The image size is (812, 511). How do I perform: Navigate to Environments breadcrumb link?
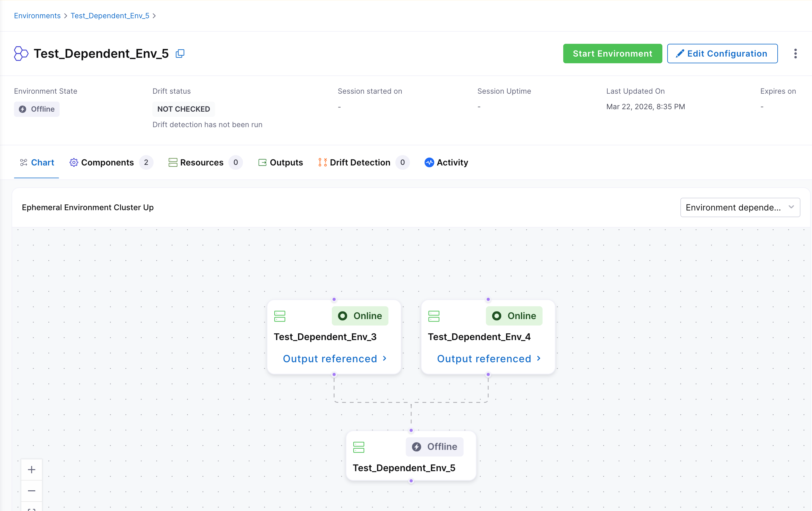click(37, 16)
